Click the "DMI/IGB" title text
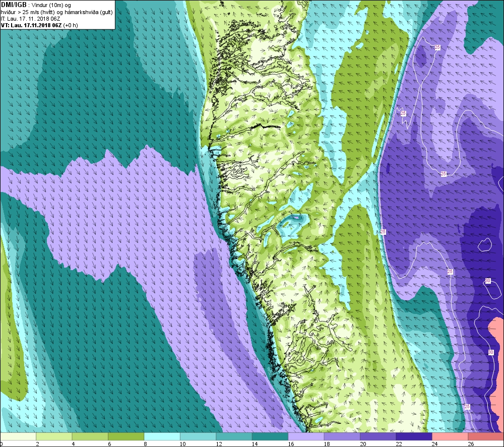 (x=14, y=5)
